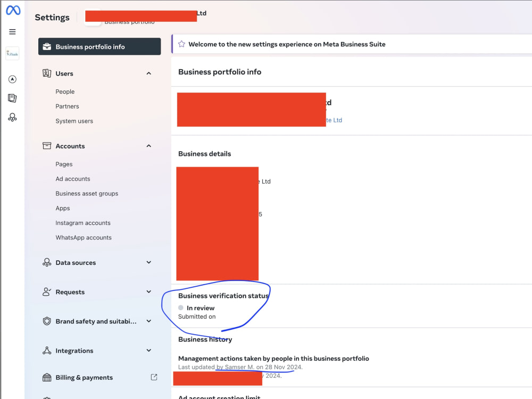Screen dimensions: 532x399
Task: Go to Business asset groups
Action: [x=87, y=194]
